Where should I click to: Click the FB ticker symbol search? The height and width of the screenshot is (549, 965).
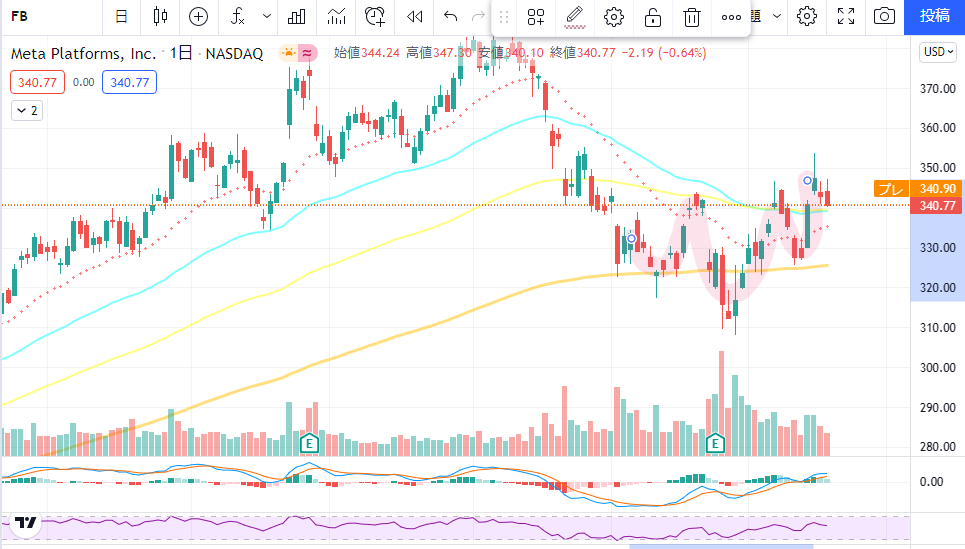[20, 17]
